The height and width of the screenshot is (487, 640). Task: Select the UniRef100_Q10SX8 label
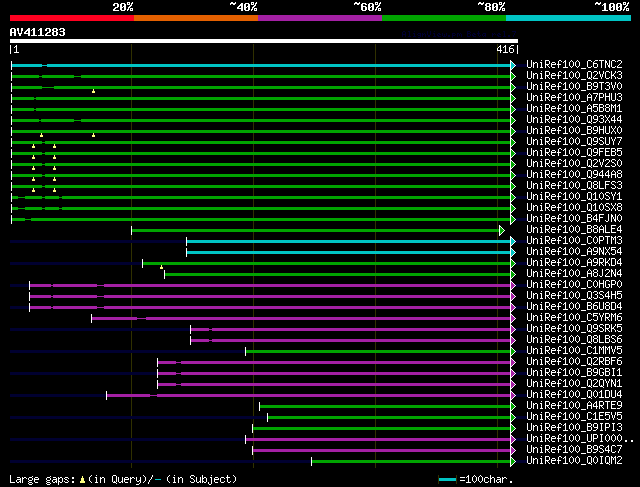click(x=574, y=208)
